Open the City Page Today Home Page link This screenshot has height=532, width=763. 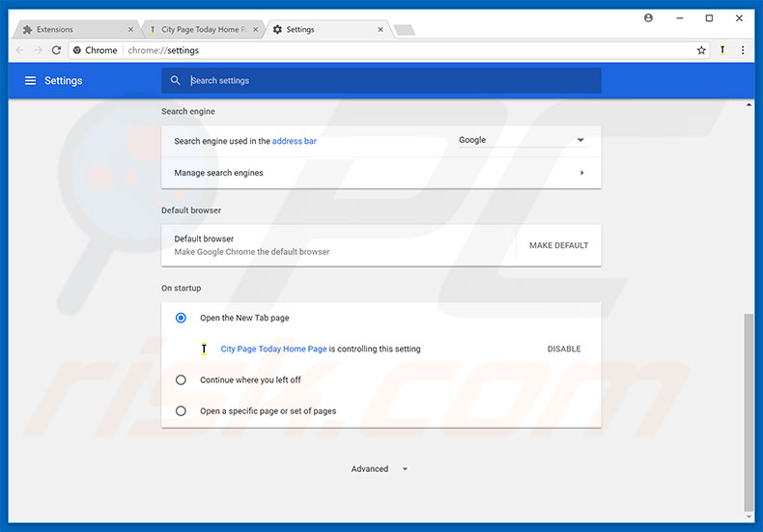coord(273,349)
